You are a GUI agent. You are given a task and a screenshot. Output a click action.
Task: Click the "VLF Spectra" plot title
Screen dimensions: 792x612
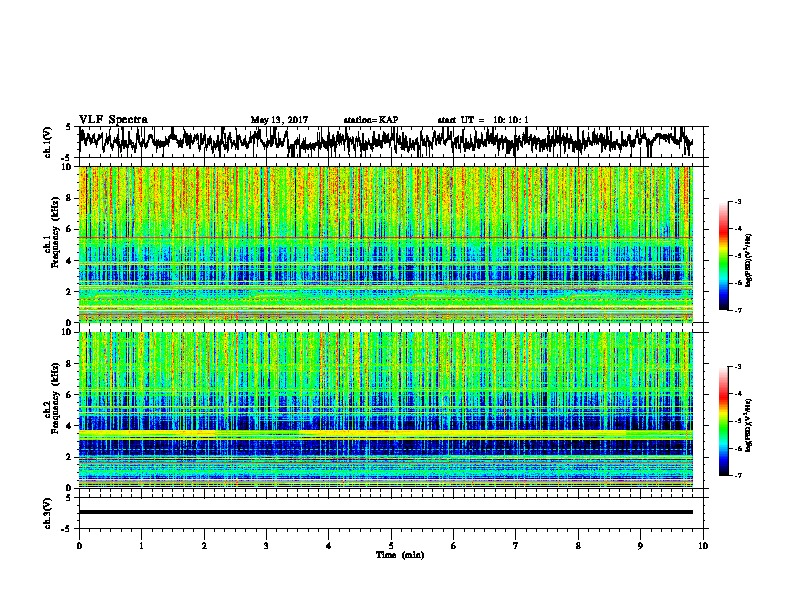tap(113, 120)
